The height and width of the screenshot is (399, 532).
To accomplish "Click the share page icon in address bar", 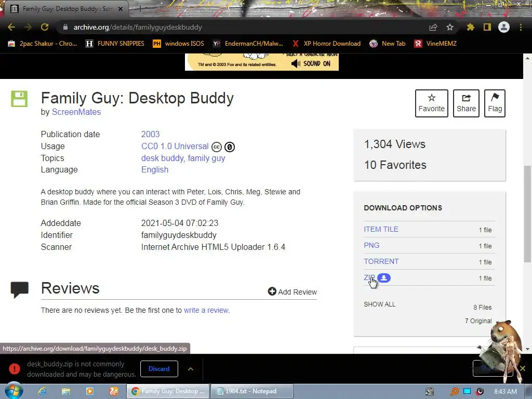I will pos(433,28).
